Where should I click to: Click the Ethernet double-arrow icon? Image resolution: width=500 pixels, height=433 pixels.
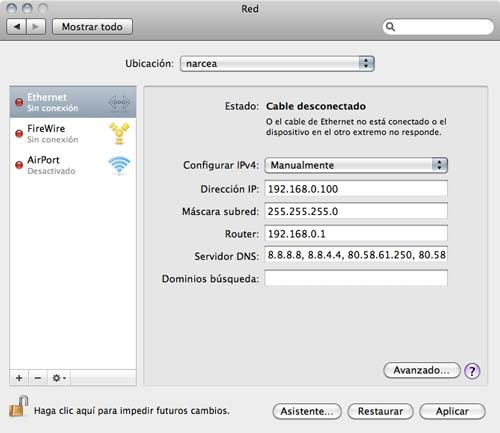pyautogui.click(x=119, y=102)
